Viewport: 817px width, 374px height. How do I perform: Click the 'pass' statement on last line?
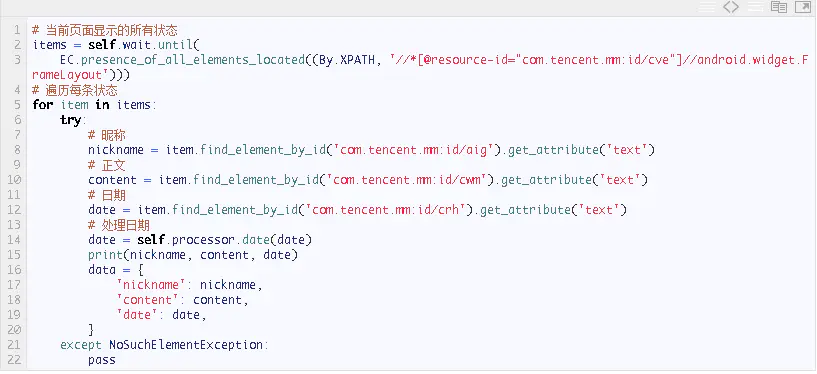pyautogui.click(x=102, y=360)
